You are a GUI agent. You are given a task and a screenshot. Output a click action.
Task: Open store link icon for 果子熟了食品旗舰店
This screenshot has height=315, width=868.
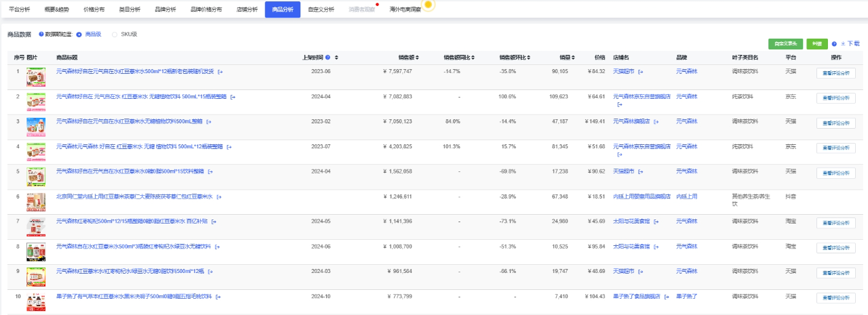click(x=667, y=297)
